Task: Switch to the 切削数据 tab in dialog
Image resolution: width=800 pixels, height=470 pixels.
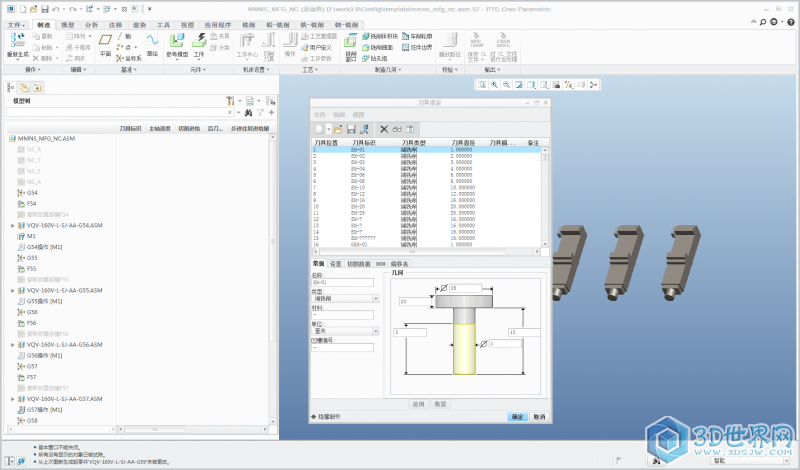Action: point(358,264)
